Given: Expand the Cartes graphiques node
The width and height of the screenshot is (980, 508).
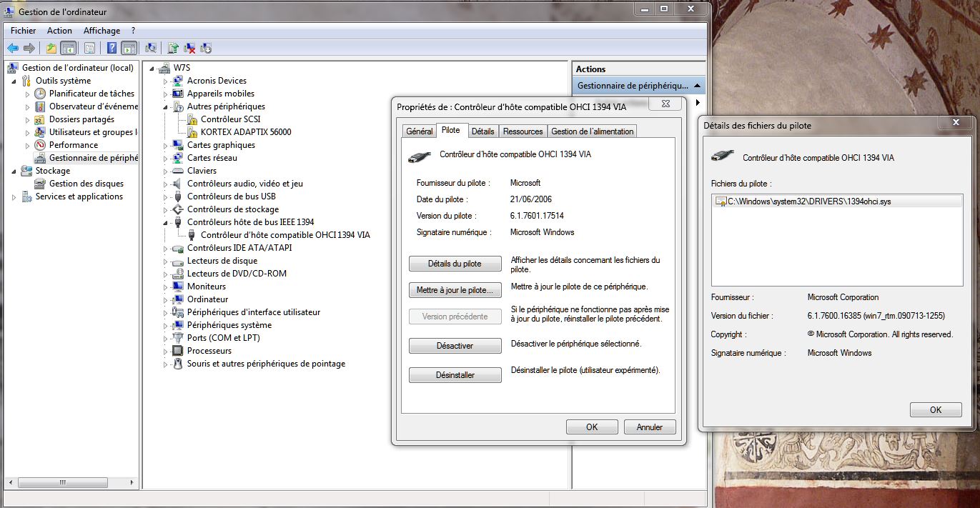Looking at the screenshot, I should click(166, 146).
